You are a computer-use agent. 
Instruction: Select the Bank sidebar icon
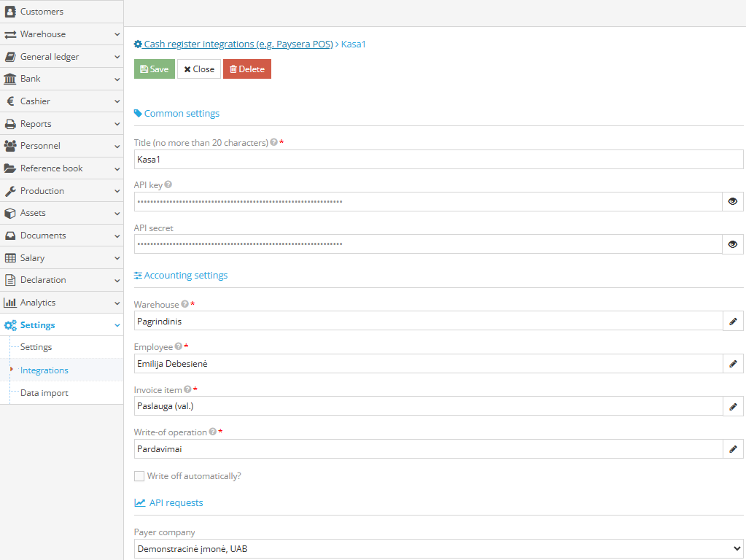coord(10,79)
